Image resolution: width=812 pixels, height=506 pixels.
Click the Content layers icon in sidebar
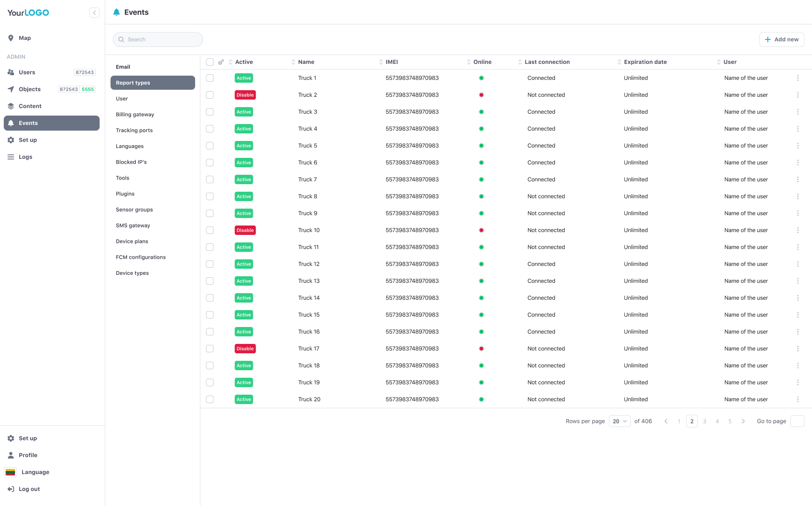(11, 106)
